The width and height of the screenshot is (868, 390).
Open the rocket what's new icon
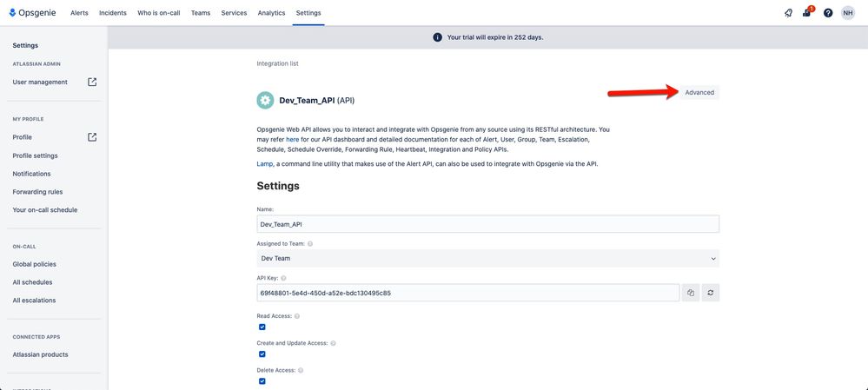point(788,13)
